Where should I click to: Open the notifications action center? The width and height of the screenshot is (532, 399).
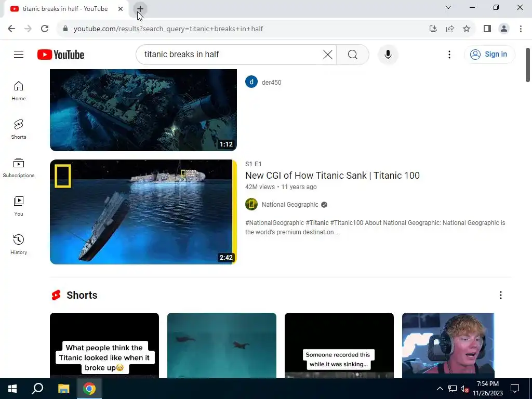(515, 389)
